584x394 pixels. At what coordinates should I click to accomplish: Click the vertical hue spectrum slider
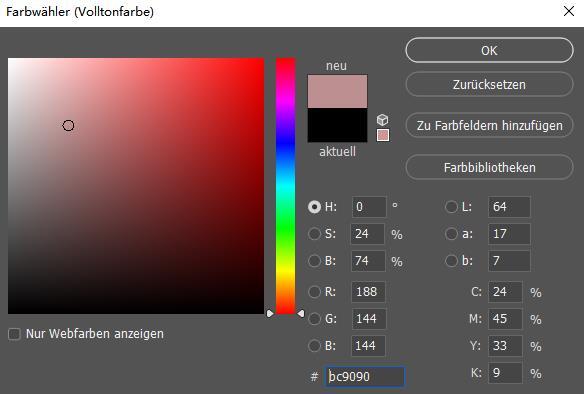tap(285, 185)
